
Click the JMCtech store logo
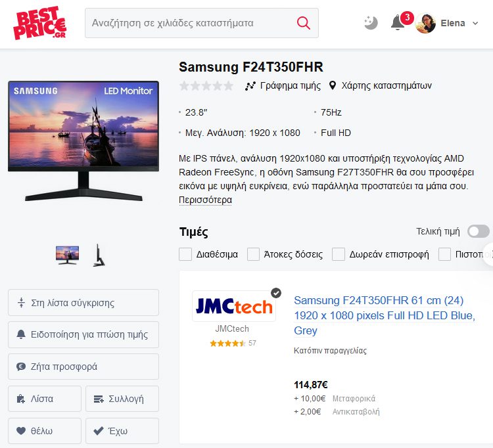(x=234, y=306)
